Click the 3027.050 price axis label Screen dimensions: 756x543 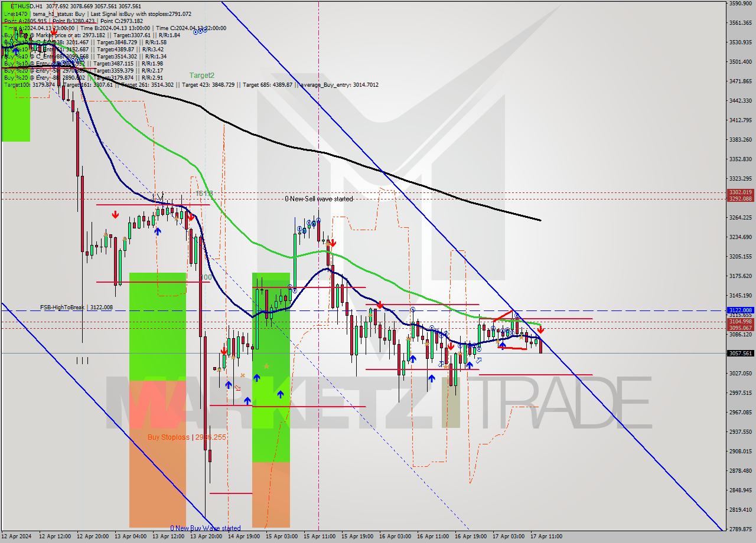tap(741, 374)
